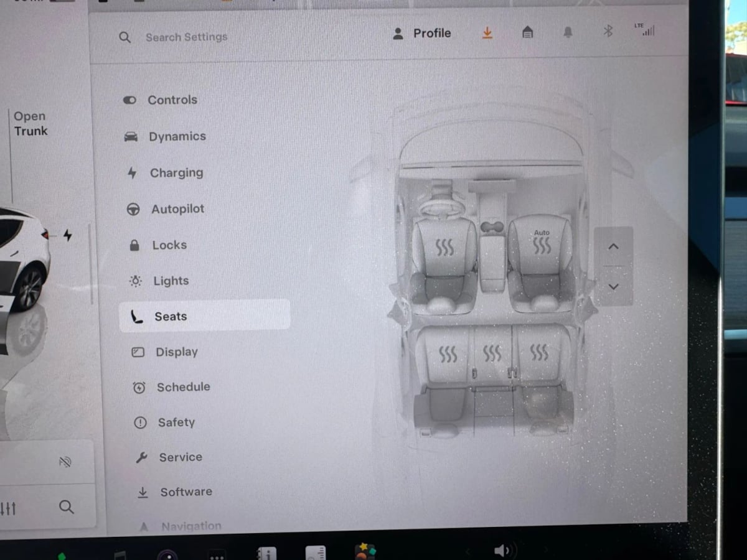This screenshot has width=747, height=560.
Task: Click the downward chevron beside the car
Action: [613, 287]
